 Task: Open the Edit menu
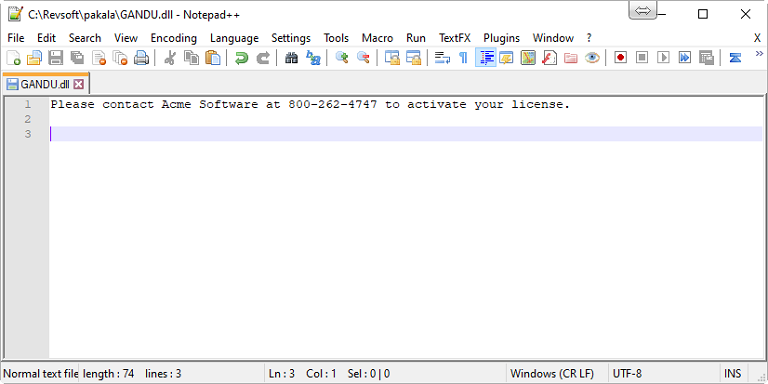pyautogui.click(x=47, y=38)
